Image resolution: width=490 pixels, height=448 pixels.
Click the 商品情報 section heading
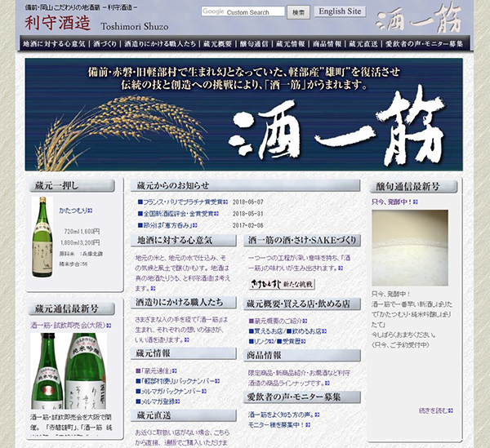[302, 355]
